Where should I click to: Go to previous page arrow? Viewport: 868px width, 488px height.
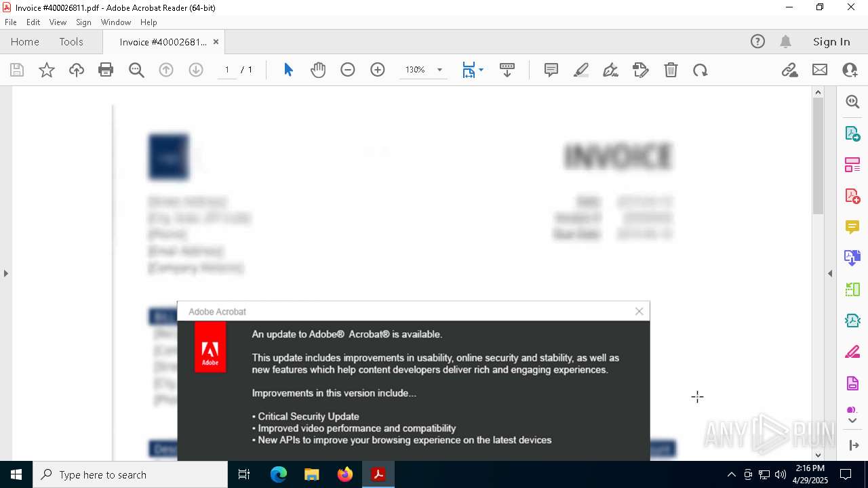click(166, 70)
